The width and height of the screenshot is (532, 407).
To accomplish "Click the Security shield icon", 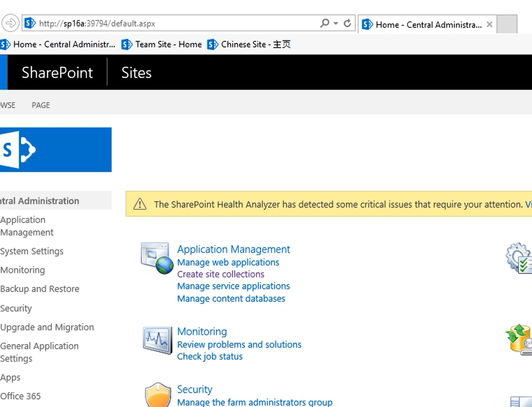I will 158,395.
